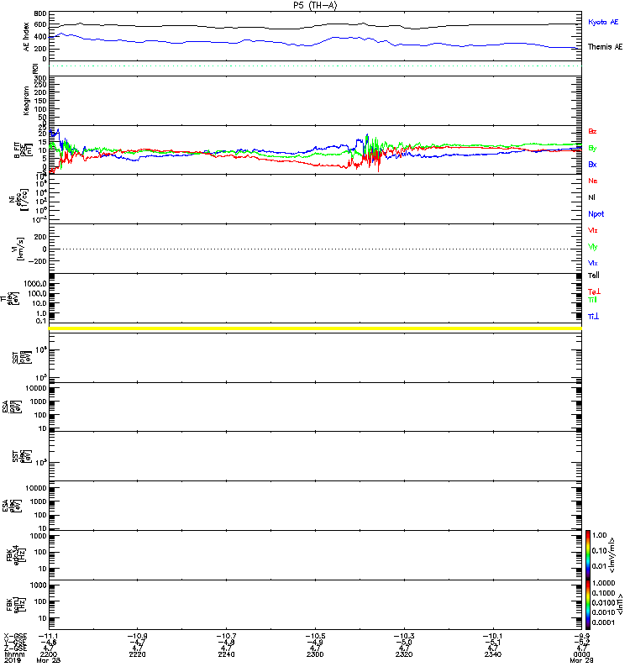Image resolution: width=630 pixels, height=672 pixels.
Task: Select the "Themis AE" legend label
Action: pos(605,47)
